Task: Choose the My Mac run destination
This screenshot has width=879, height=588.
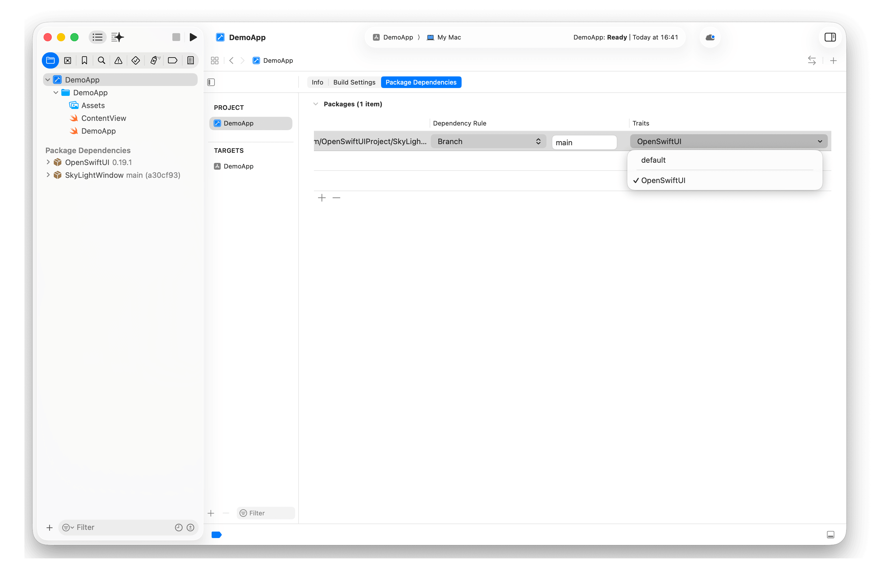Action: pos(444,37)
